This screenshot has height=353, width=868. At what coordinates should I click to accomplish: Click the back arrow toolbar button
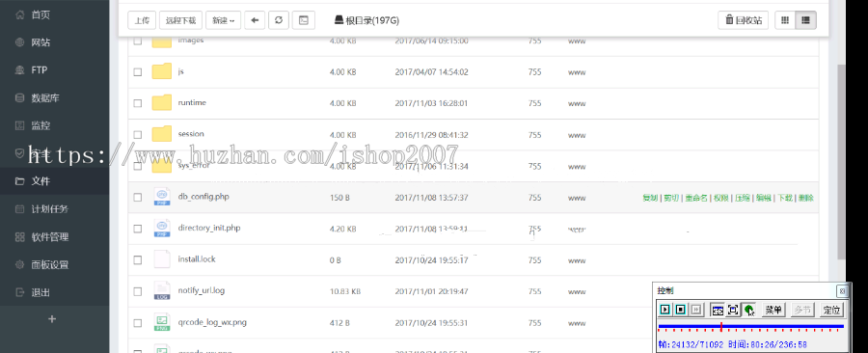click(x=256, y=20)
